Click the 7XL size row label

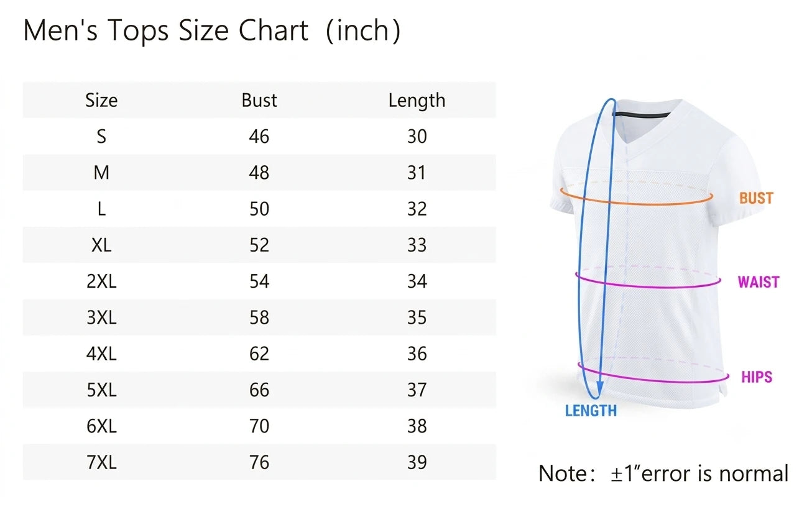tap(101, 462)
